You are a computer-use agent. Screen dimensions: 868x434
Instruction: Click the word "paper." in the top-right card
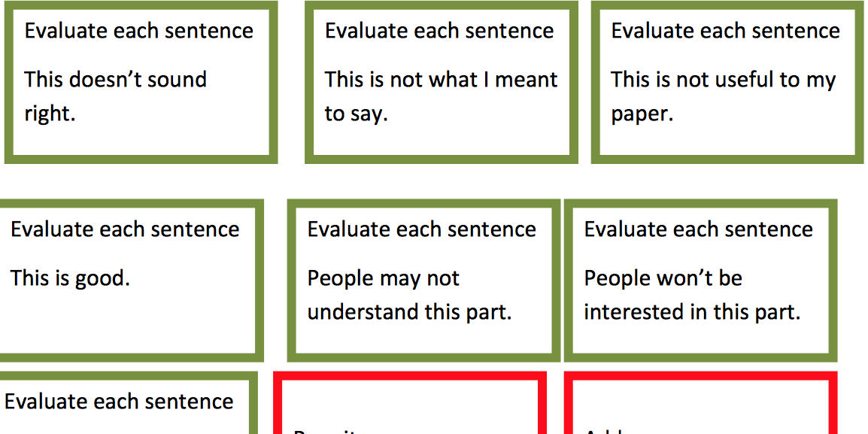pyautogui.click(x=642, y=114)
